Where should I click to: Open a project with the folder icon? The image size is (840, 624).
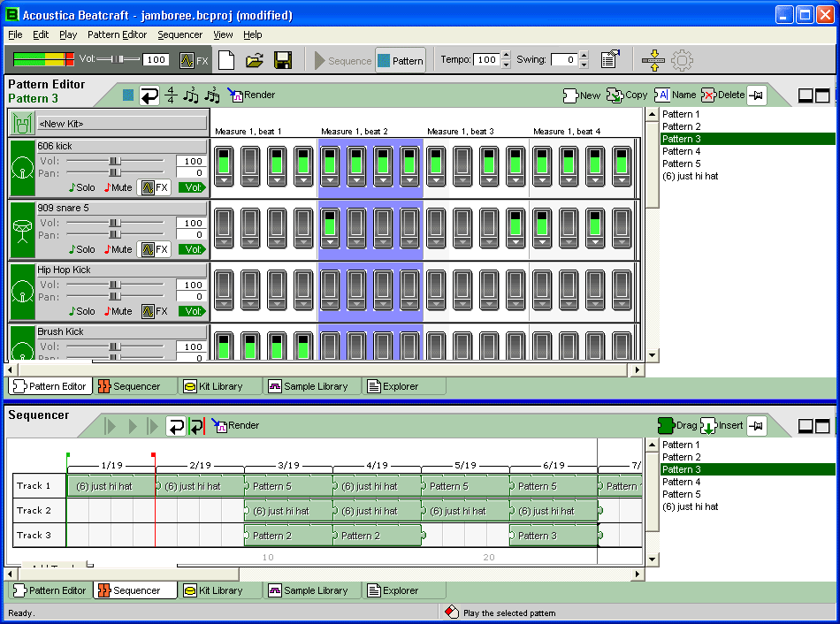(x=255, y=60)
